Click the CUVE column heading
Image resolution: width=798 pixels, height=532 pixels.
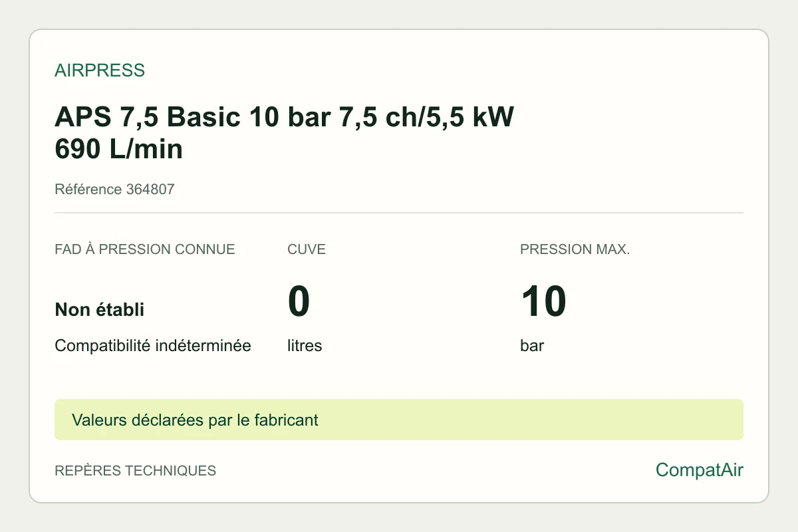tap(307, 250)
